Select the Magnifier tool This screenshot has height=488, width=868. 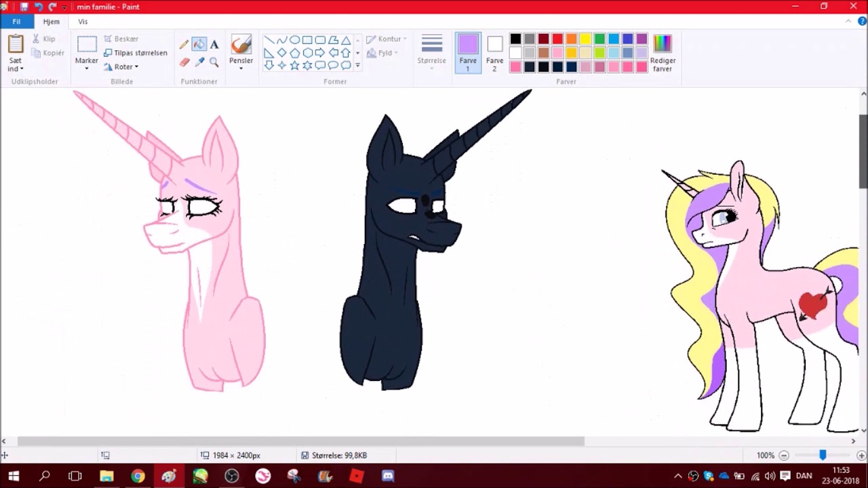coord(214,62)
